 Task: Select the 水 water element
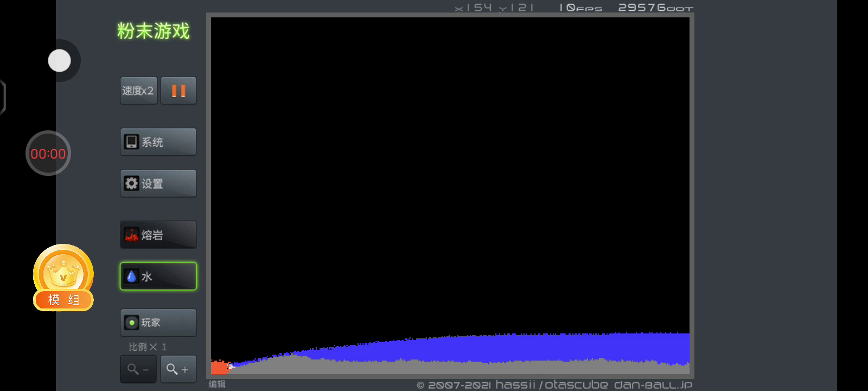158,276
